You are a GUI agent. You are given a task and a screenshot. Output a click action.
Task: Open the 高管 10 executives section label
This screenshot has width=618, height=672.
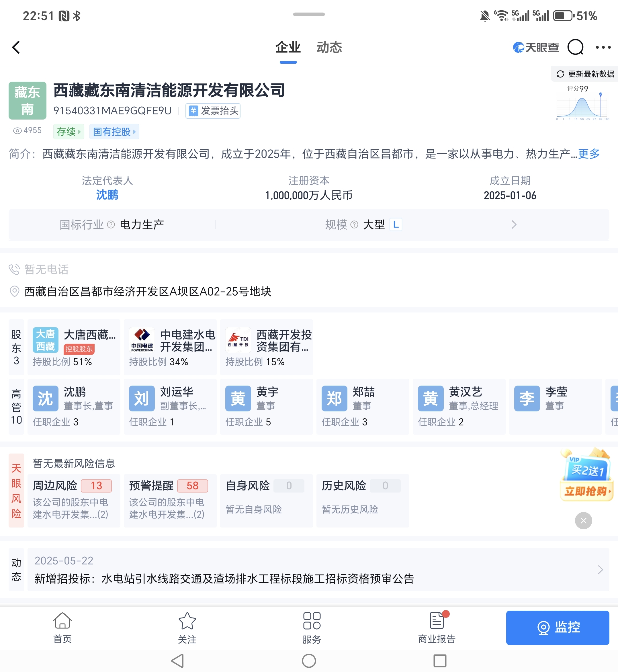(16, 407)
